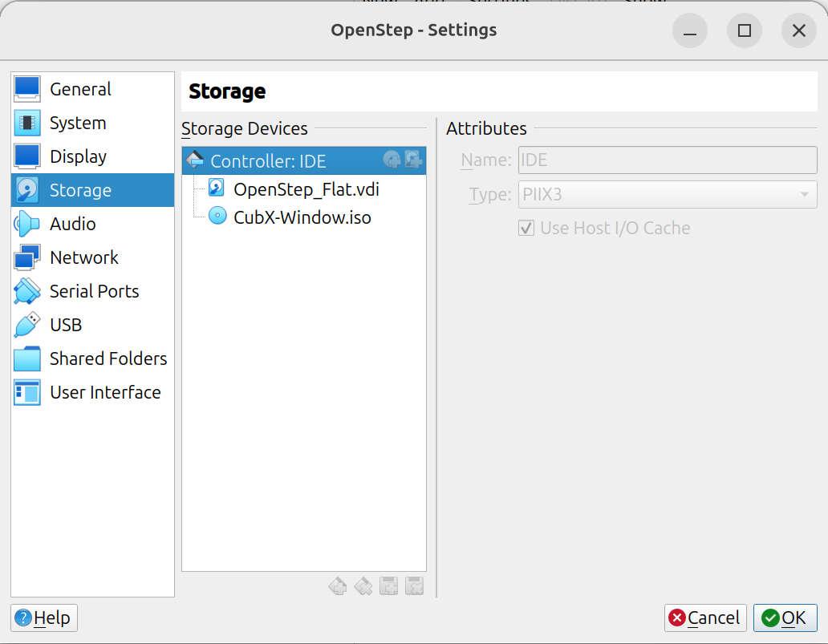Toggle the Use Host I/O Cache checkbox
The height and width of the screenshot is (644, 828).
(526, 228)
